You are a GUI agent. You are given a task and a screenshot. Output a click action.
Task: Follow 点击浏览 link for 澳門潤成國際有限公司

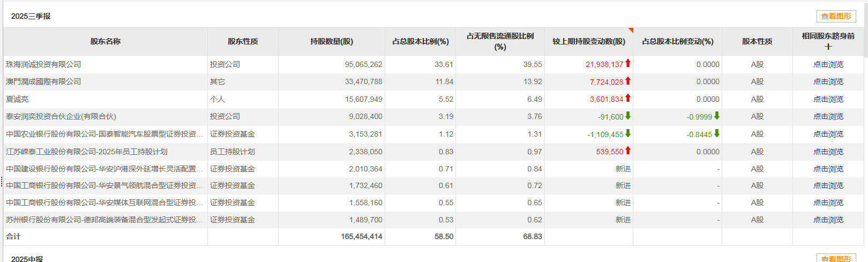[828, 81]
